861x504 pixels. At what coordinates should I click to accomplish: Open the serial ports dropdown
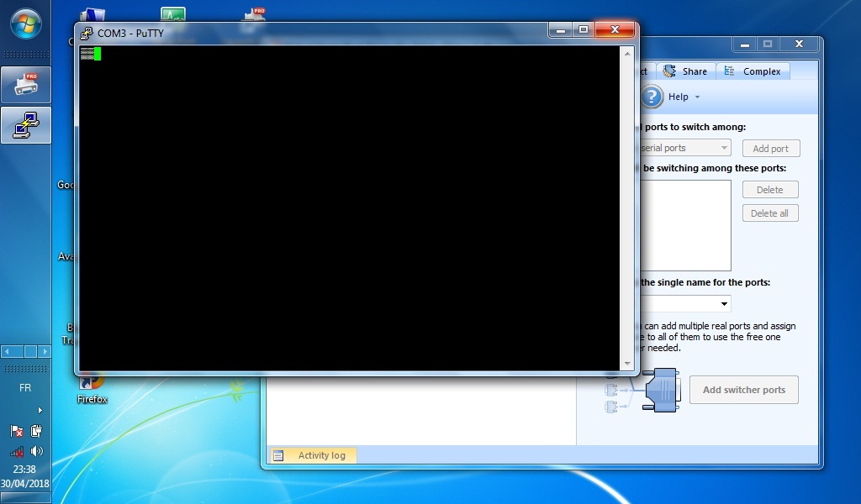pos(685,148)
